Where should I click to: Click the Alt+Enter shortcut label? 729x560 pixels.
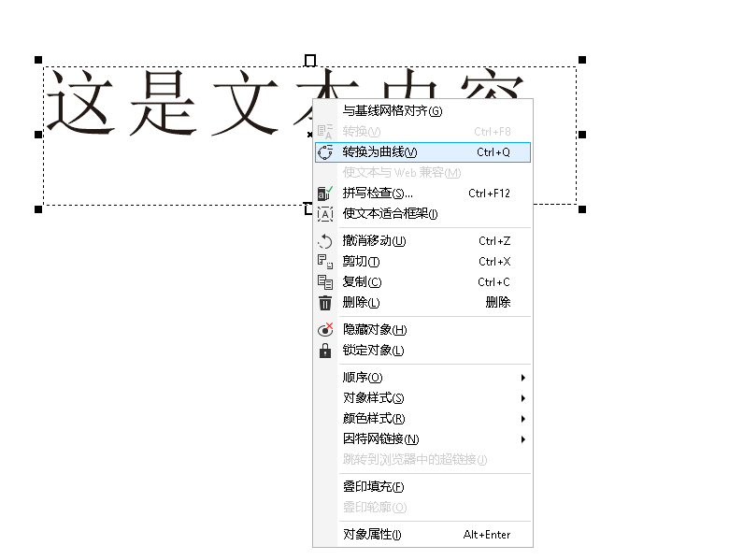click(487, 535)
